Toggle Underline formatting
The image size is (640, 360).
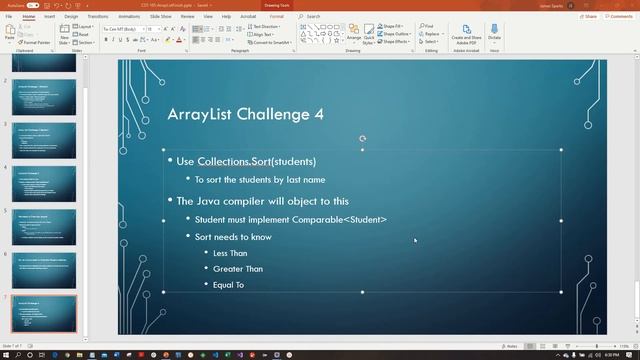tap(120, 40)
